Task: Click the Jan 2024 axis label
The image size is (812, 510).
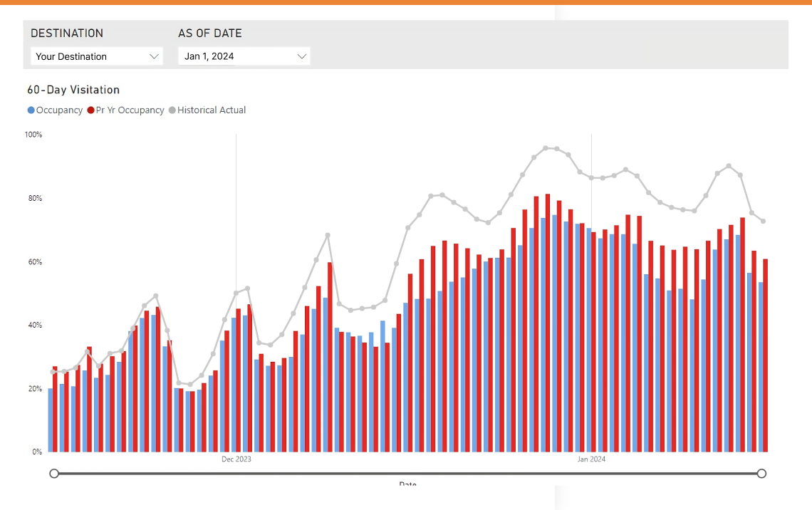Action: click(x=590, y=459)
